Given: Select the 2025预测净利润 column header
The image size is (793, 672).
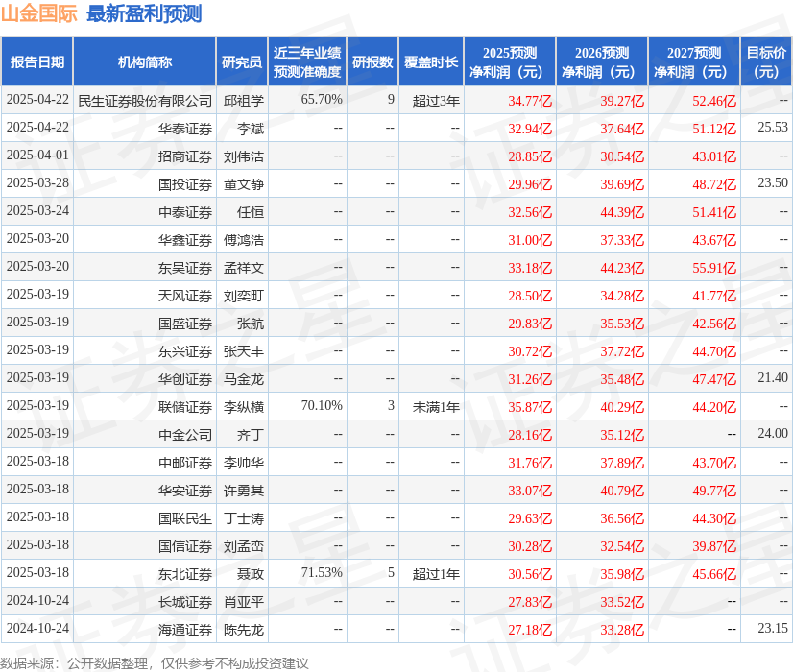Looking at the screenshot, I should pyautogui.click(x=510, y=62).
